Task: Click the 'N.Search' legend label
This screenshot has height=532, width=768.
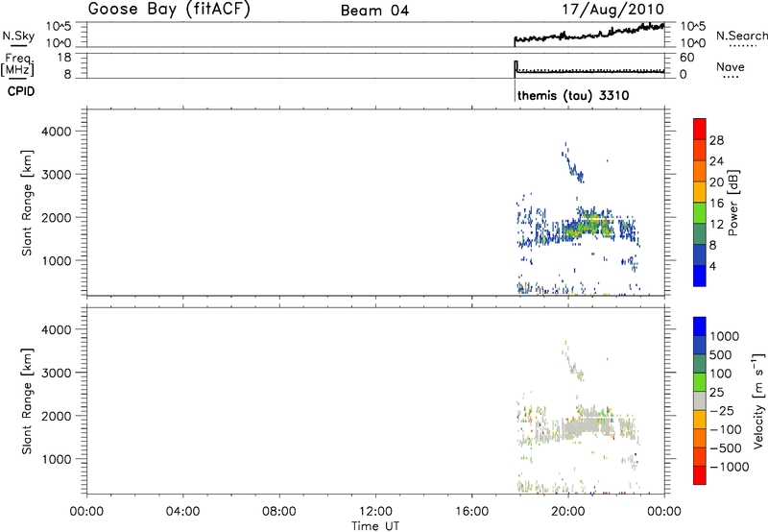Action: (741, 36)
